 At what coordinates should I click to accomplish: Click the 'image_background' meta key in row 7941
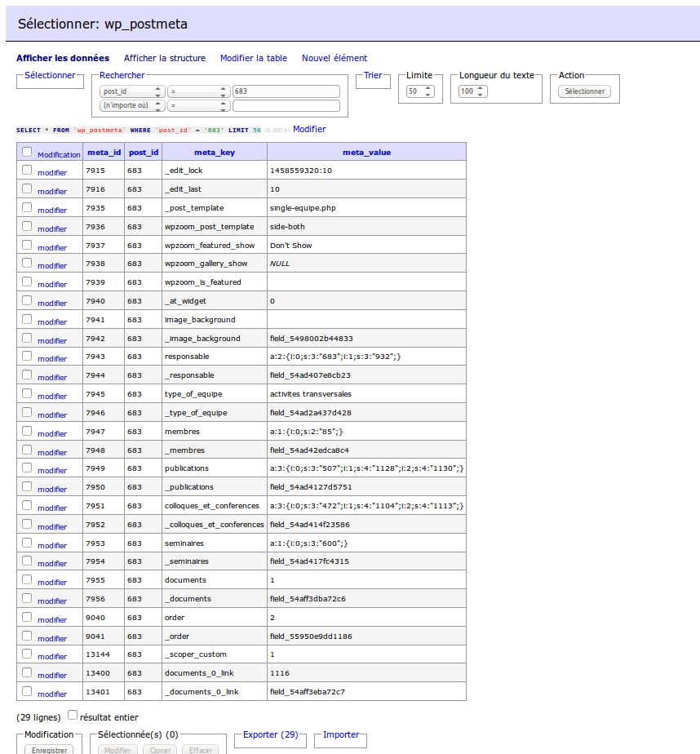[200, 320]
